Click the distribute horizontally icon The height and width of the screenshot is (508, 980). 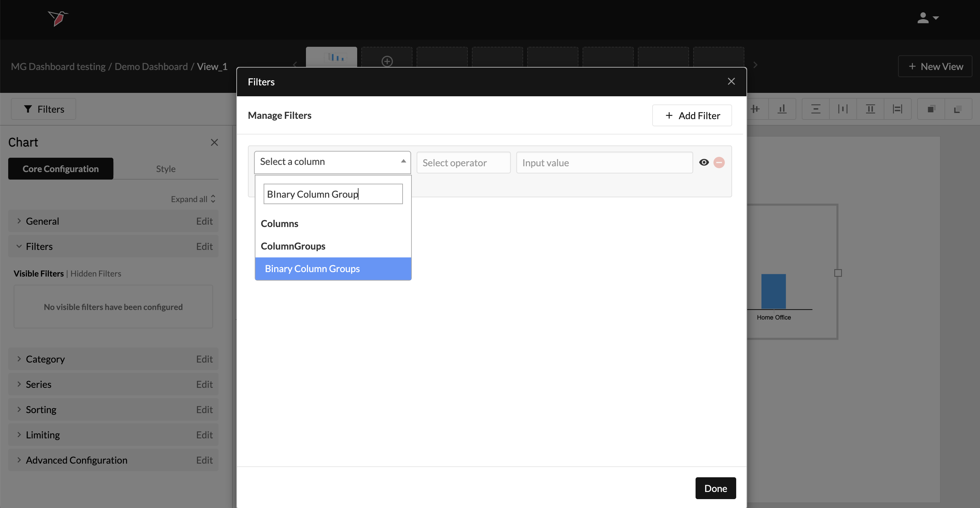(x=843, y=109)
